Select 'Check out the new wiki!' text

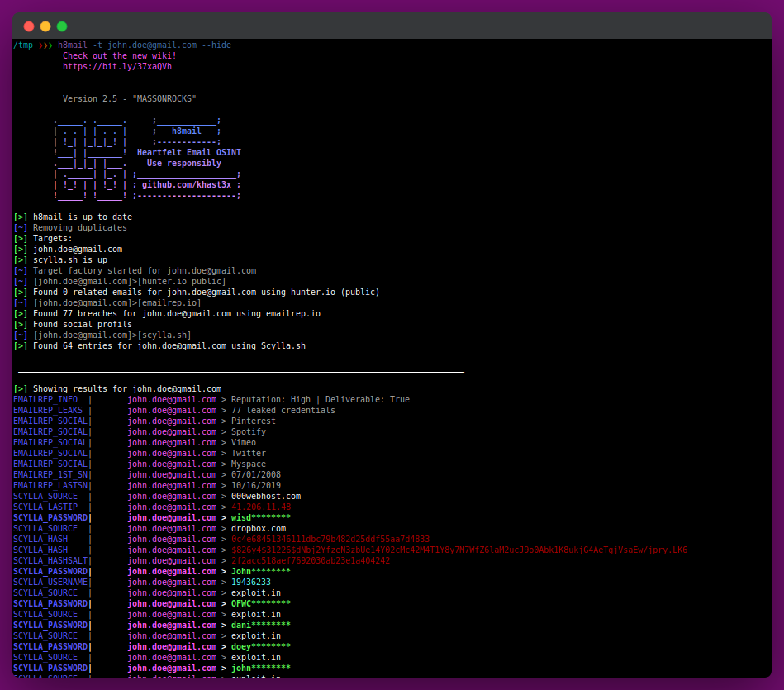click(120, 55)
